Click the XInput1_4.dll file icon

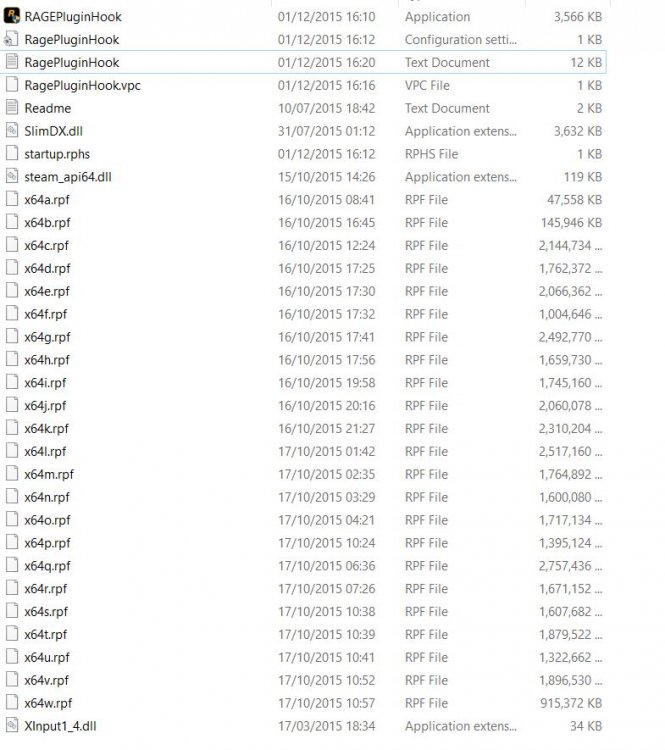[11, 726]
